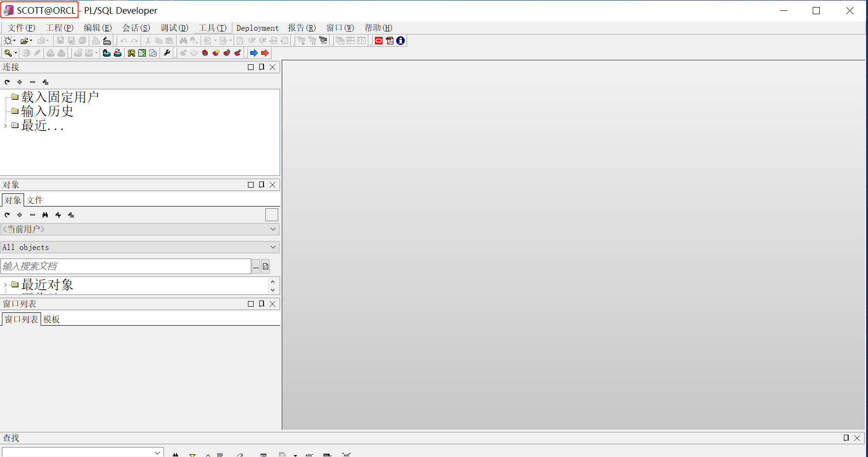The image size is (868, 457).
Task: Open the Open-file dropdown arrow
Action: tap(31, 41)
